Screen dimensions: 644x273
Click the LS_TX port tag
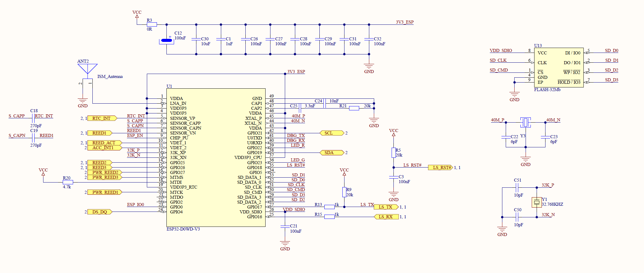point(386,207)
